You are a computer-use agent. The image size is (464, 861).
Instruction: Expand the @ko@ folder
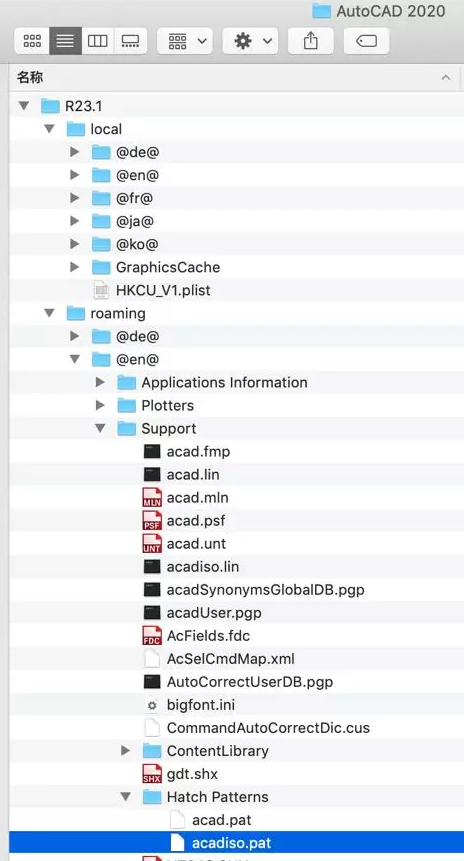coord(75,244)
